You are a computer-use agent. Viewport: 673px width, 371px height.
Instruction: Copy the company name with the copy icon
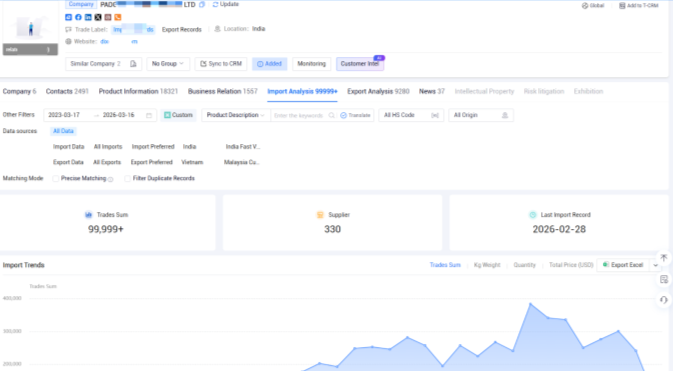202,4
